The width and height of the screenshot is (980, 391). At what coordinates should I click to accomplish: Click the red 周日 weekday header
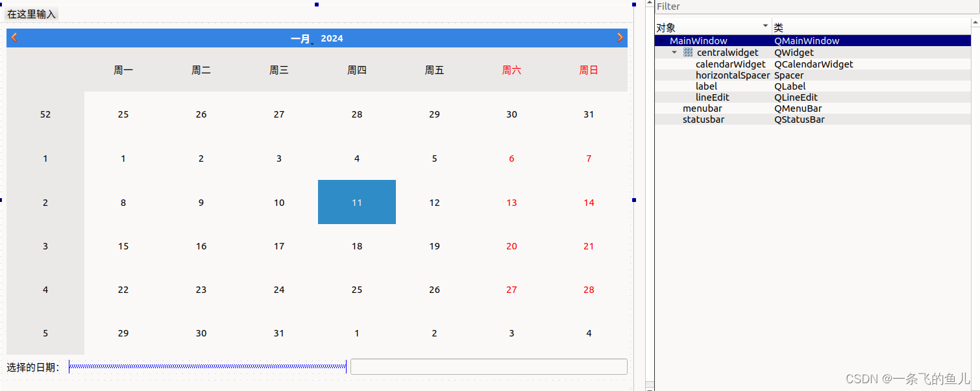point(589,70)
